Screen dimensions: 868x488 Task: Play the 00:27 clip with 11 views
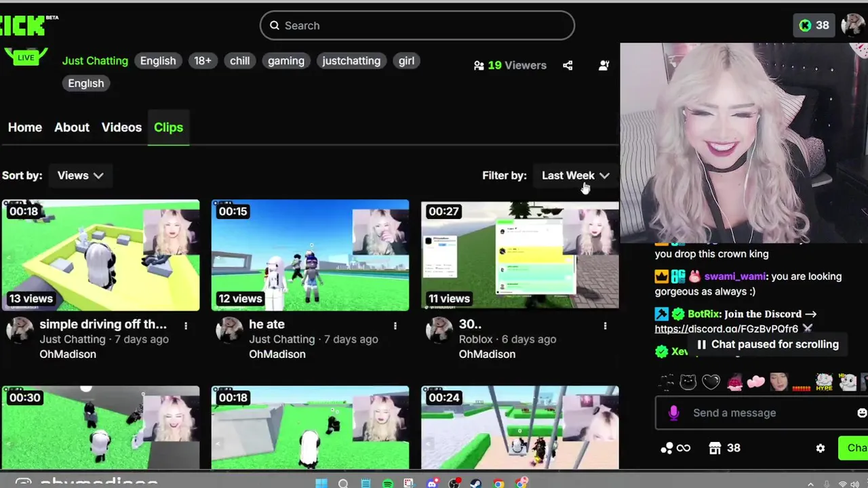pyautogui.click(x=519, y=255)
